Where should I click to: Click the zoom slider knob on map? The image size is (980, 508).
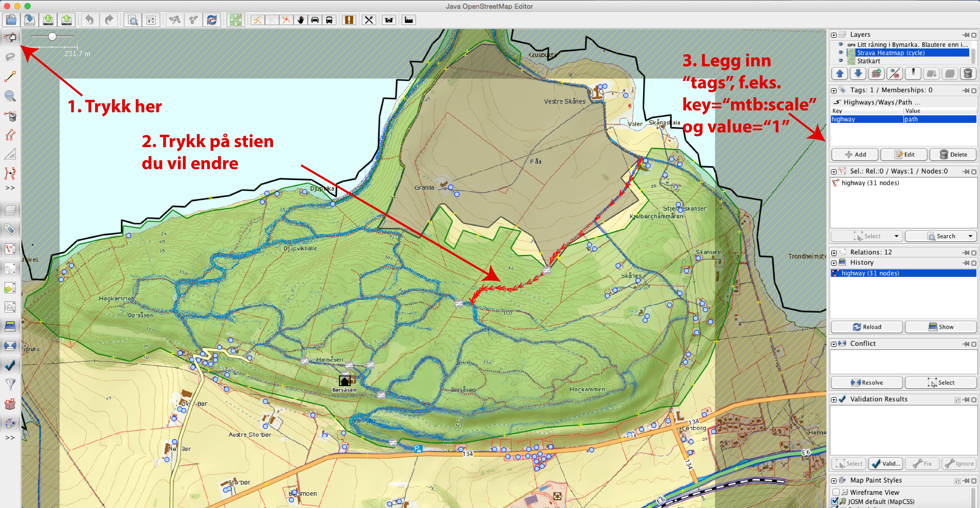click(x=52, y=36)
